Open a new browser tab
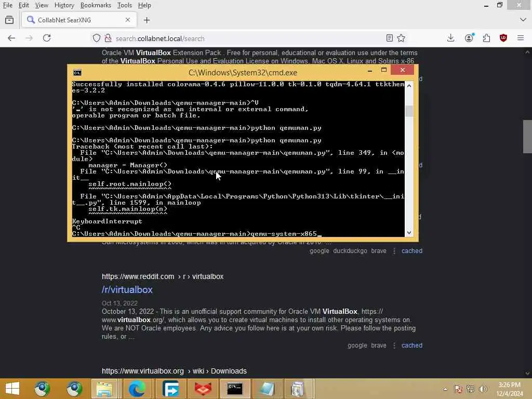The image size is (532, 399). [147, 20]
